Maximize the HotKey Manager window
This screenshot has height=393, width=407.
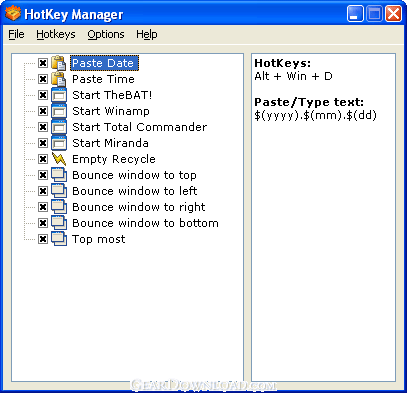pyautogui.click(x=374, y=14)
